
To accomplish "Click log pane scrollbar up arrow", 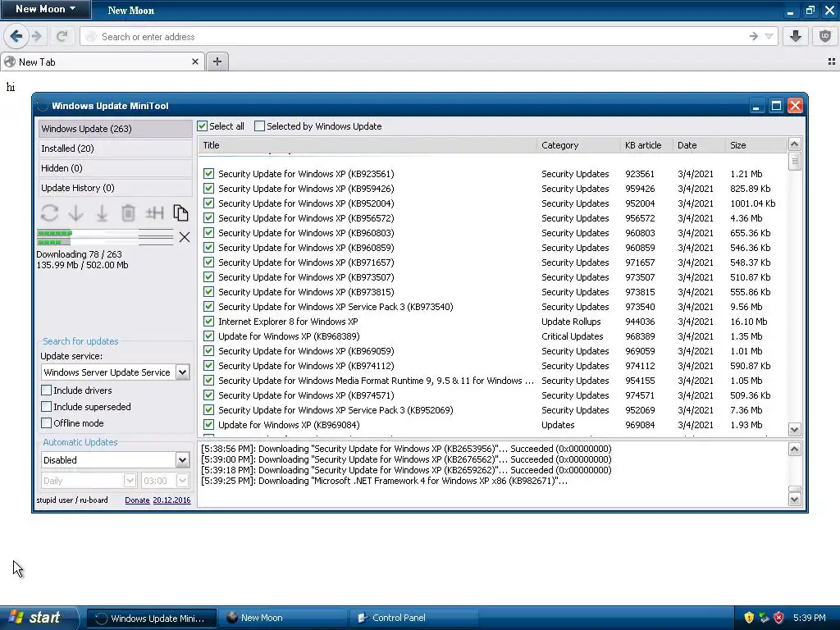I will point(794,449).
